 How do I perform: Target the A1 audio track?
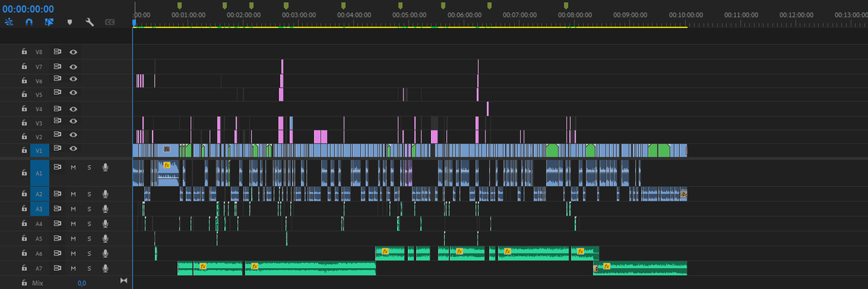point(39,174)
